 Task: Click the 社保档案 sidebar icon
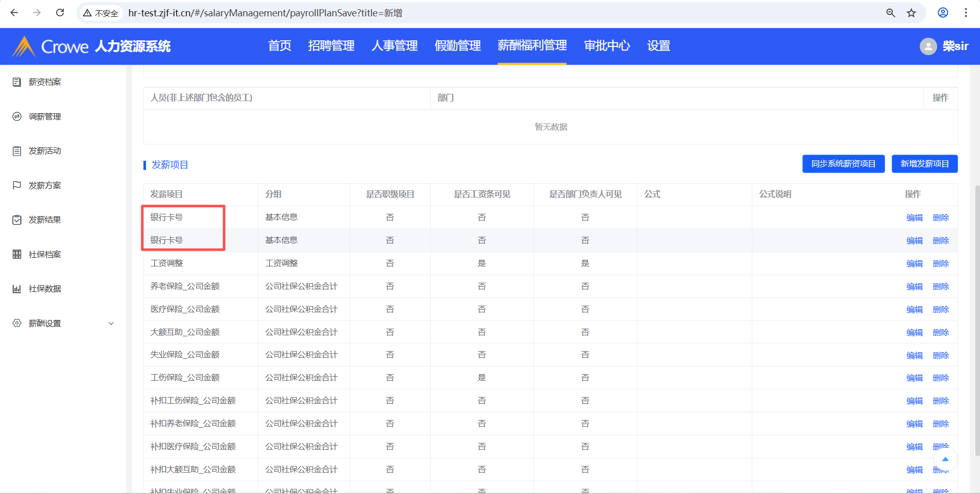point(17,254)
